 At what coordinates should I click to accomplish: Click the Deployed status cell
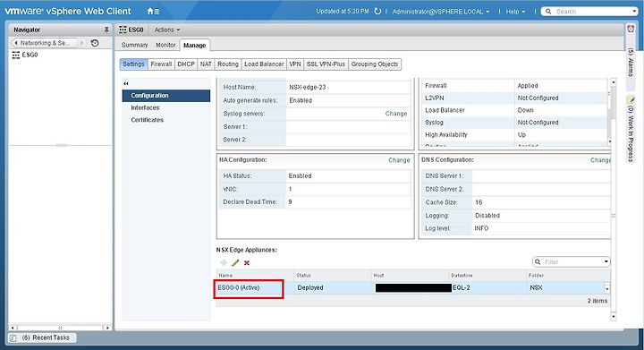click(x=310, y=287)
